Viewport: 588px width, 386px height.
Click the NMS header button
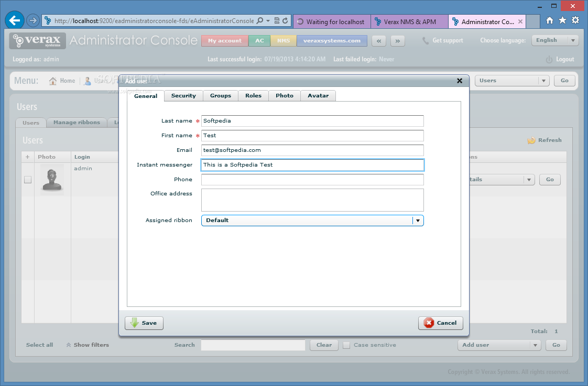point(284,41)
